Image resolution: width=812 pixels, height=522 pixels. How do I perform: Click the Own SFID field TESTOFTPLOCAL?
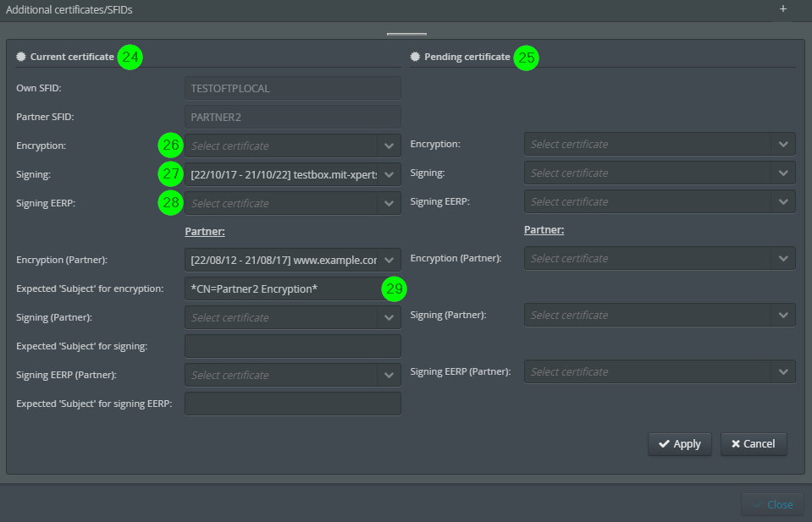coord(293,89)
